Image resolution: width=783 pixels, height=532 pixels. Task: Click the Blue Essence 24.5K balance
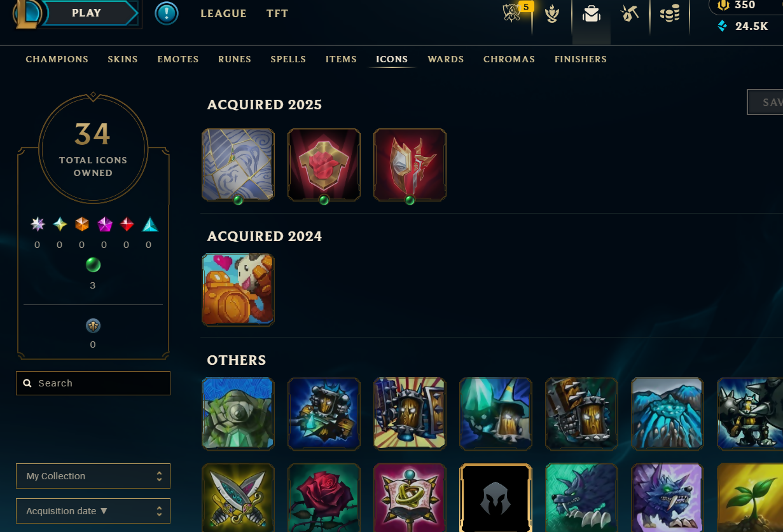[x=743, y=26]
